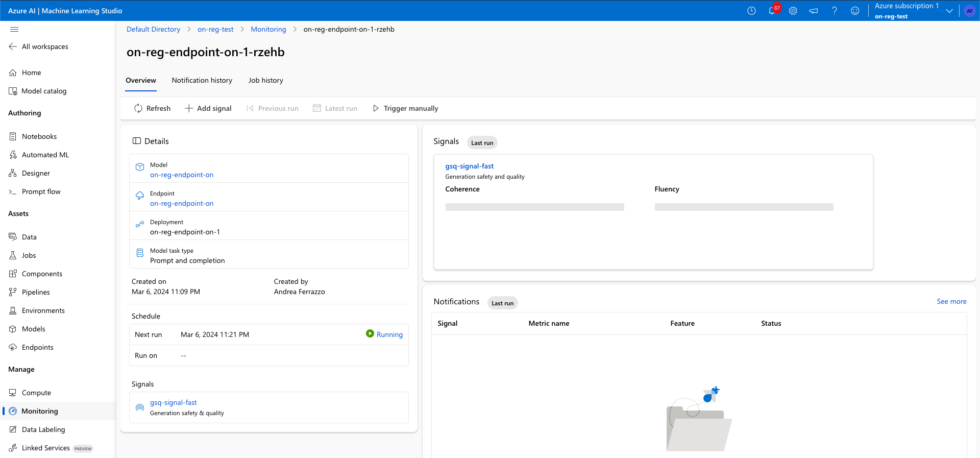Click Last run badge beside Notifications
Viewport: 980px width, 458px height.
pyautogui.click(x=503, y=303)
